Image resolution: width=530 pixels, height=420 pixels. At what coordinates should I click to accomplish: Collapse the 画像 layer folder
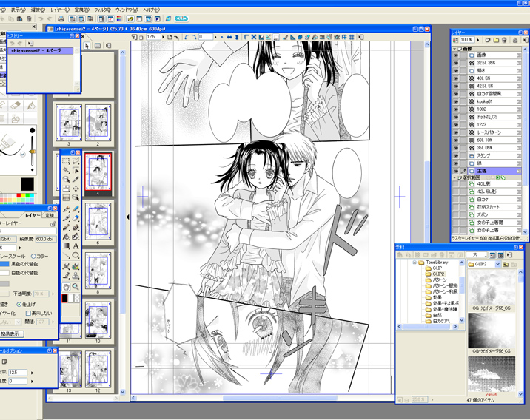coord(454,49)
